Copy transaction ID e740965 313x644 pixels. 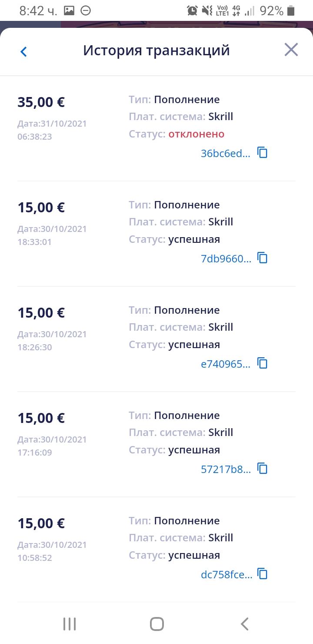[x=263, y=363]
